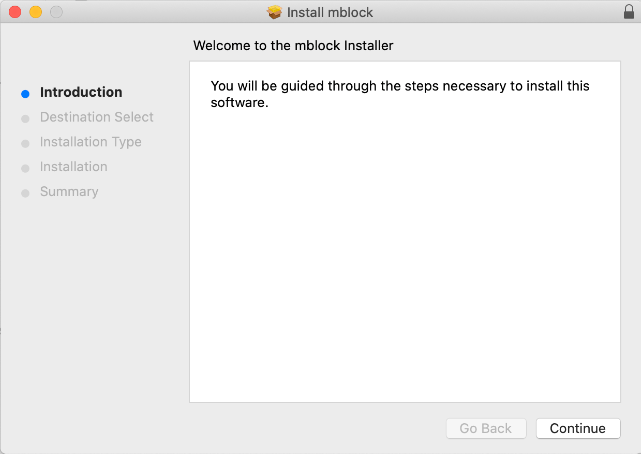Screen dimensions: 641x454
Task: Click the gray bullet beside Destination Select
Action: [25, 119]
